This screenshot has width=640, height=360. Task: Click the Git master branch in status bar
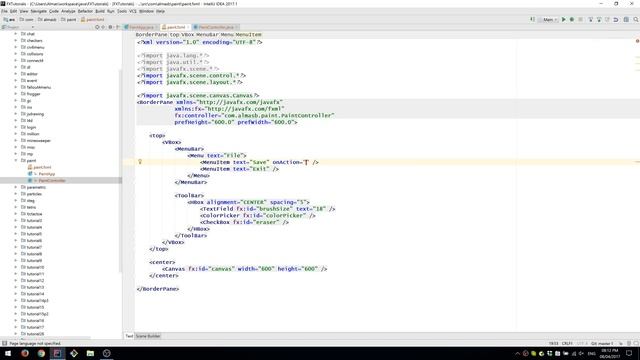pyautogui.click(x=602, y=344)
